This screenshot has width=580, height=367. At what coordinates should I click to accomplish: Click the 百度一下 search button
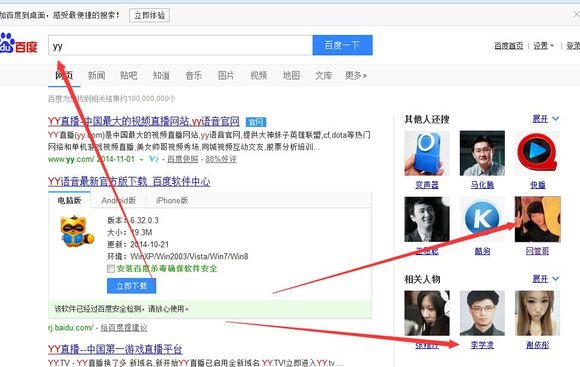click(x=342, y=45)
